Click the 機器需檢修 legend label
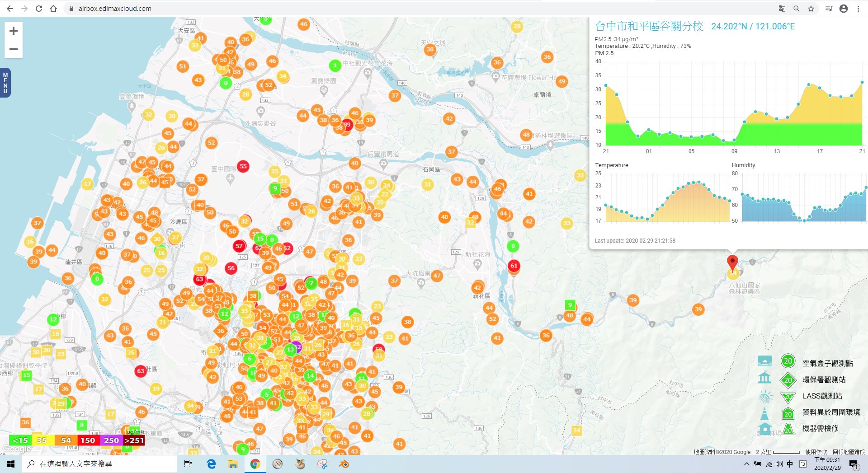The height and width of the screenshot is (473, 868). point(820,429)
